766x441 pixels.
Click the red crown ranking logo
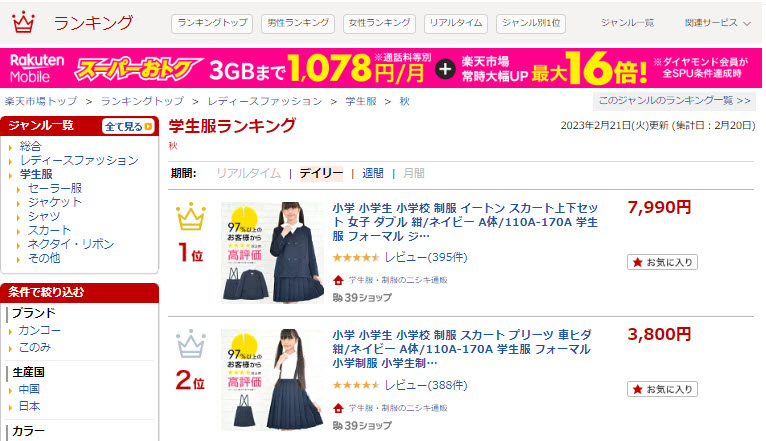coord(23,22)
